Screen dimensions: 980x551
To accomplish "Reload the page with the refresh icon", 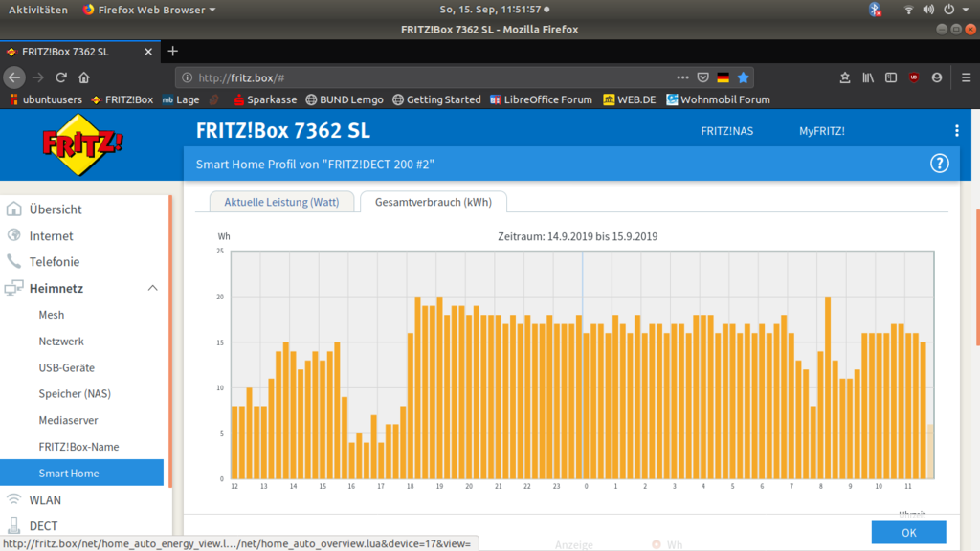I will click(60, 77).
